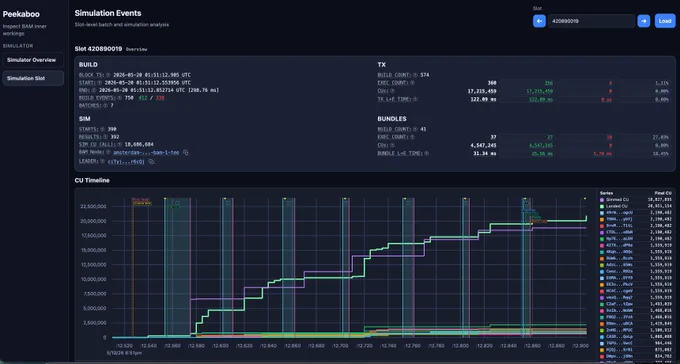Go to the previous slot with left arrow

click(539, 21)
